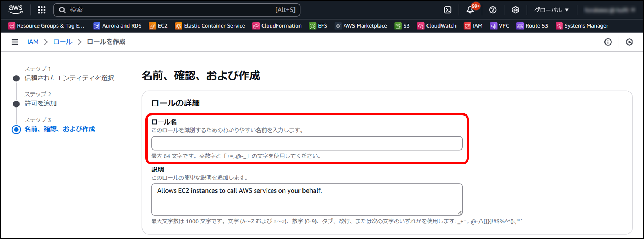Go to step 2 許可を追加

[41, 103]
